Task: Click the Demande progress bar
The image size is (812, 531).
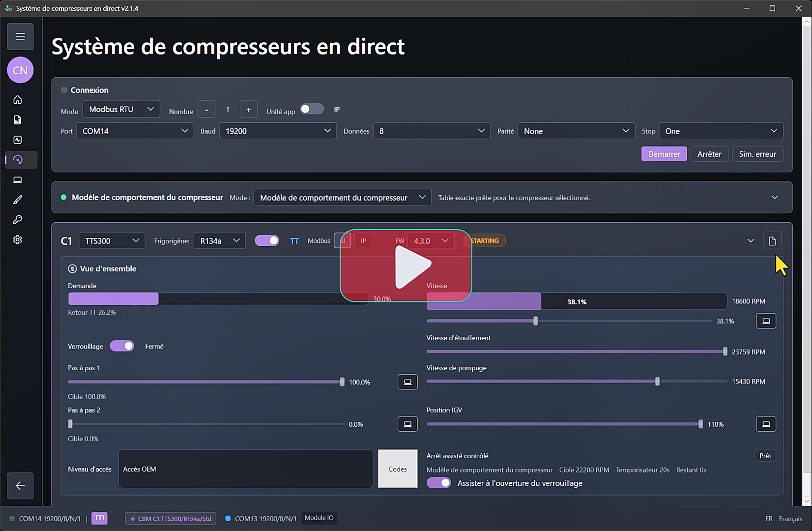Action: coord(218,298)
